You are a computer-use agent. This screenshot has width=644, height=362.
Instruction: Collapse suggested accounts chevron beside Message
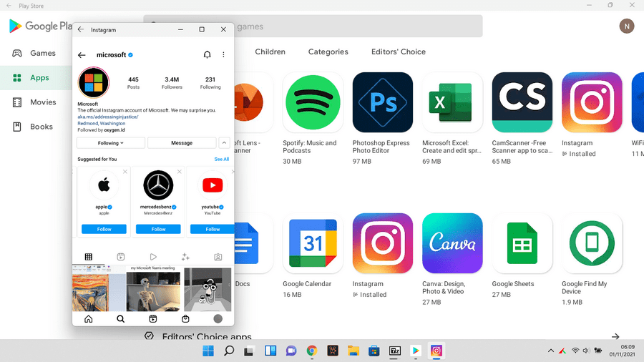(224, 143)
